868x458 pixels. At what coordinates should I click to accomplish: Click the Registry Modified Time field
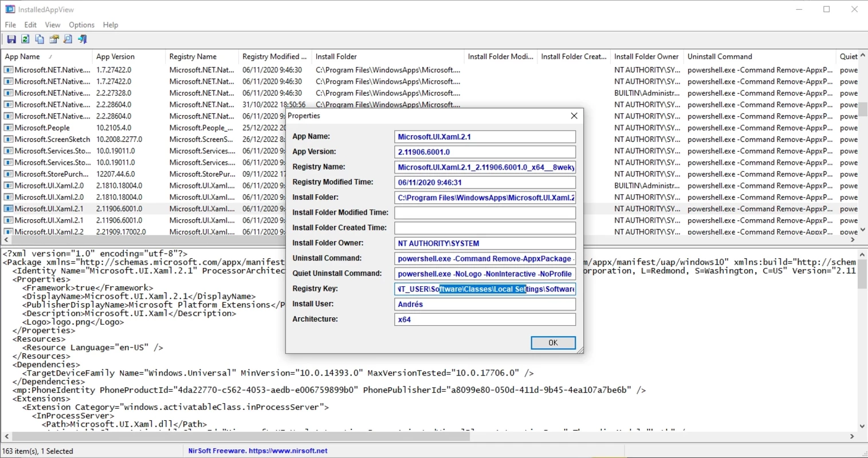[485, 182]
